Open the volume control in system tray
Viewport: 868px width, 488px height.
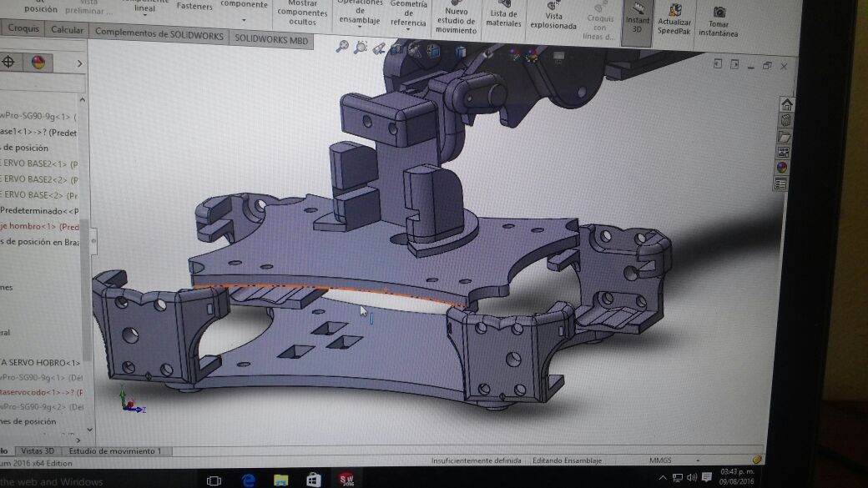[x=692, y=477]
